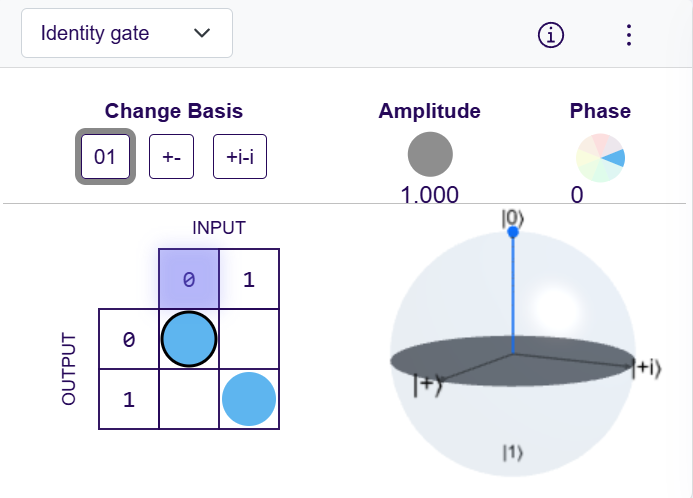The image size is (693, 498).
Task: Switch to the +i-i basis
Action: 240,156
